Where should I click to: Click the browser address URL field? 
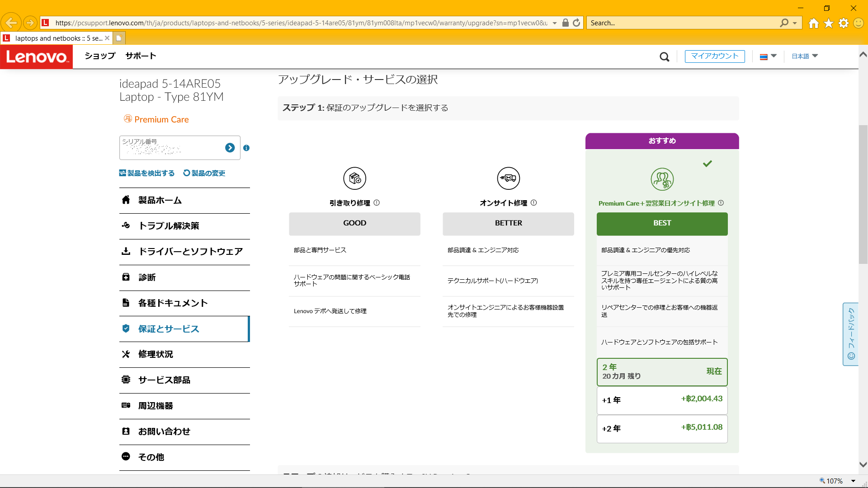[301, 23]
